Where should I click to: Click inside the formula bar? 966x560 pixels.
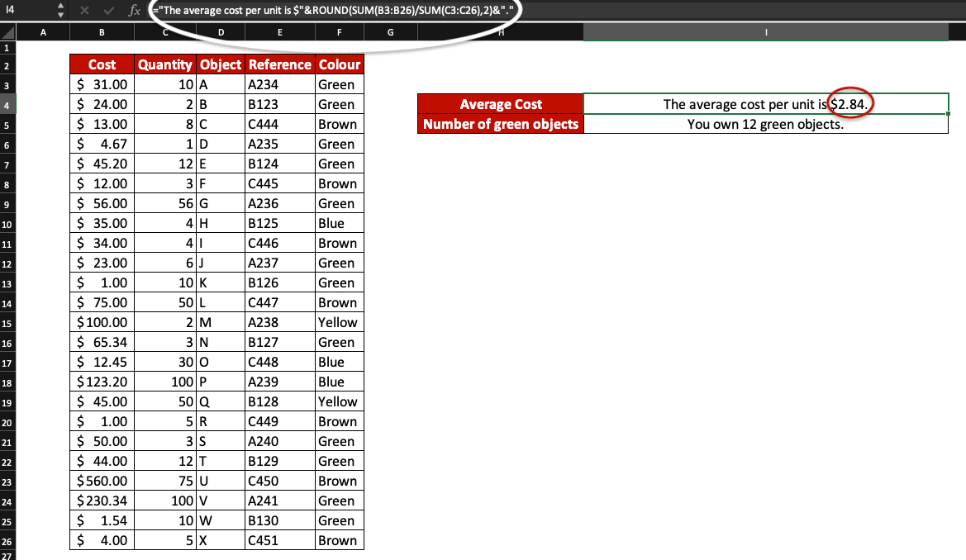(x=331, y=12)
